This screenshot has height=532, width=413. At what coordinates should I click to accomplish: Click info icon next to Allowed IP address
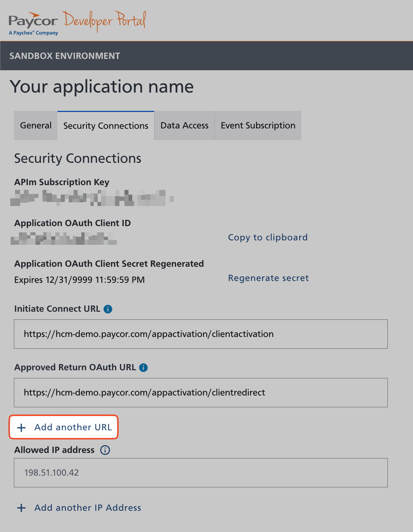coord(105,450)
